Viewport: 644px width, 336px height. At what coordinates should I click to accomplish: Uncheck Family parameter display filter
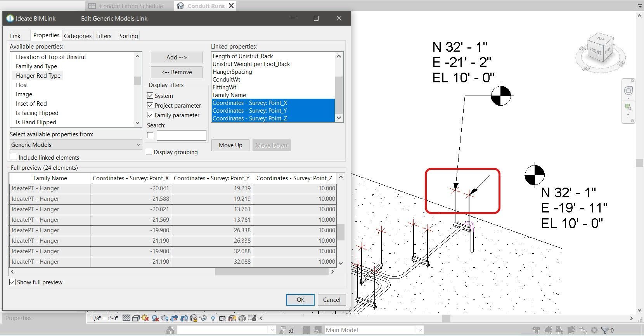(150, 115)
